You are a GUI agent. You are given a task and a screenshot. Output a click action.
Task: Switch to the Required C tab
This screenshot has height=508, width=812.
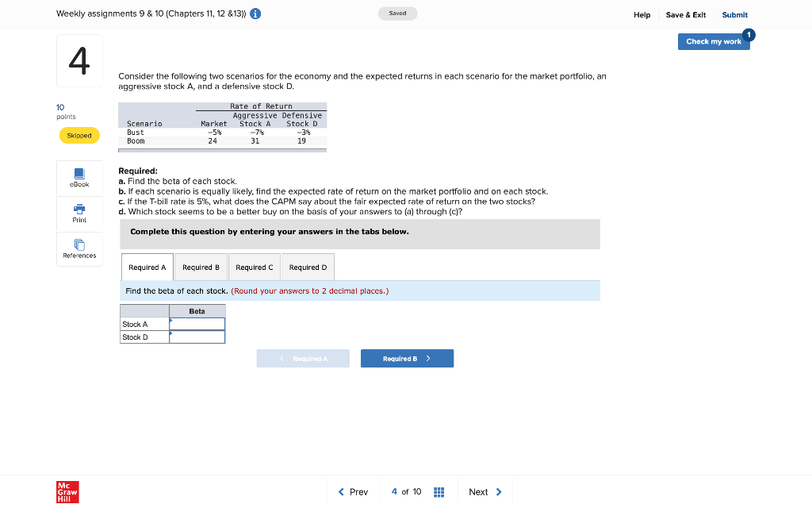tap(254, 267)
